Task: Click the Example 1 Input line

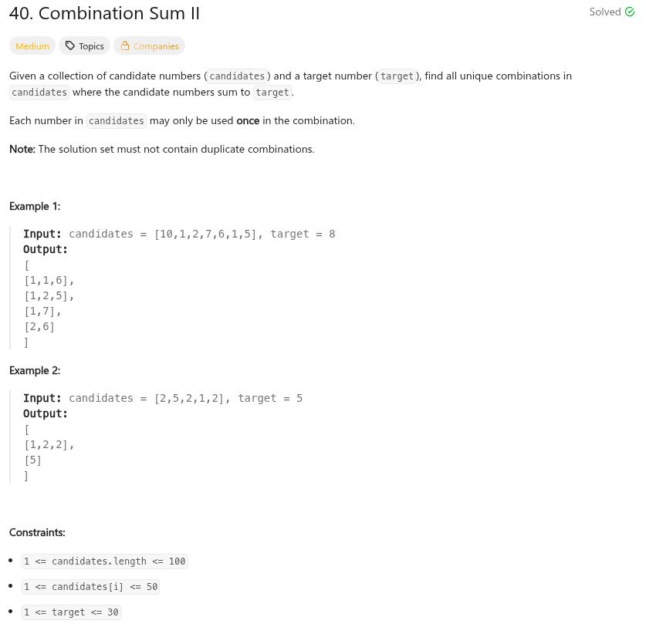Action: click(x=179, y=234)
